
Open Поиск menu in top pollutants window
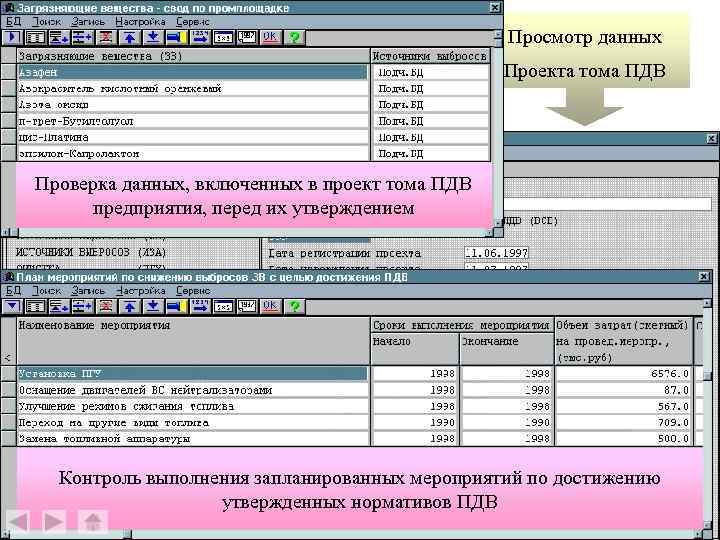(x=46, y=22)
